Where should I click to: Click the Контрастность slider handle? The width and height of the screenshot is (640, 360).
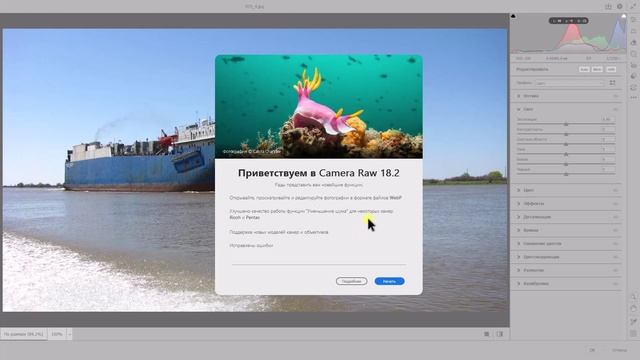click(566, 134)
